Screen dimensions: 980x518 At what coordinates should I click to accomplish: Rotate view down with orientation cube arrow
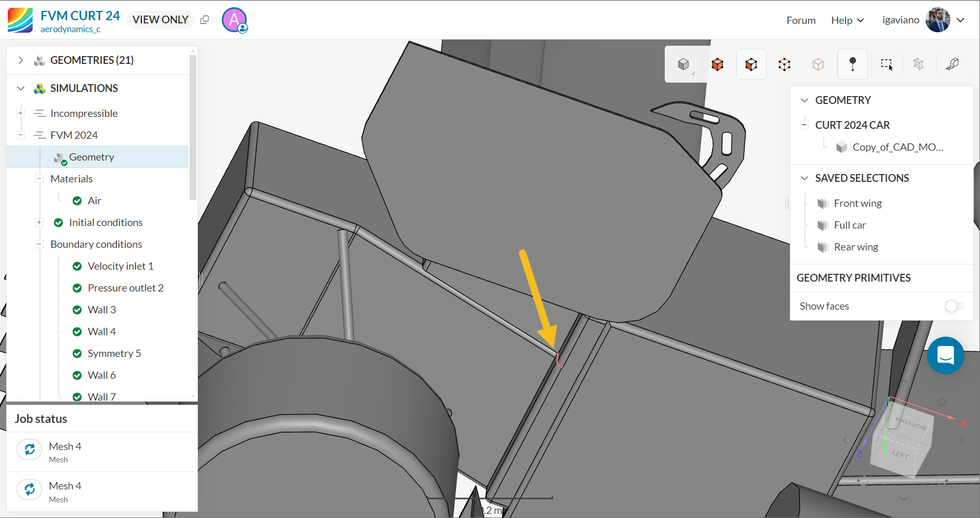pos(904,499)
